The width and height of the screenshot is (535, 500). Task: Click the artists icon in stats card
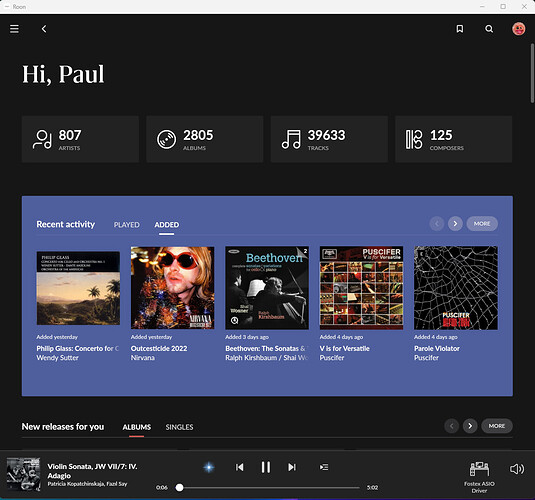coord(42,139)
